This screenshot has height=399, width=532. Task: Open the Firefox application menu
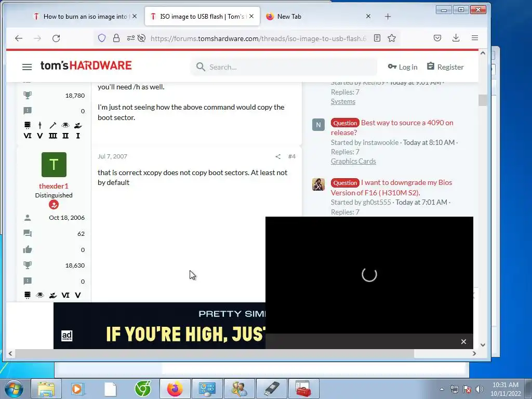tap(475, 38)
